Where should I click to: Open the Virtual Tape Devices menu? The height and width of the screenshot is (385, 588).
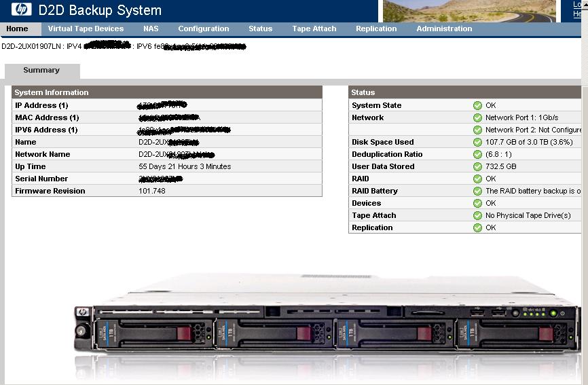click(x=86, y=29)
